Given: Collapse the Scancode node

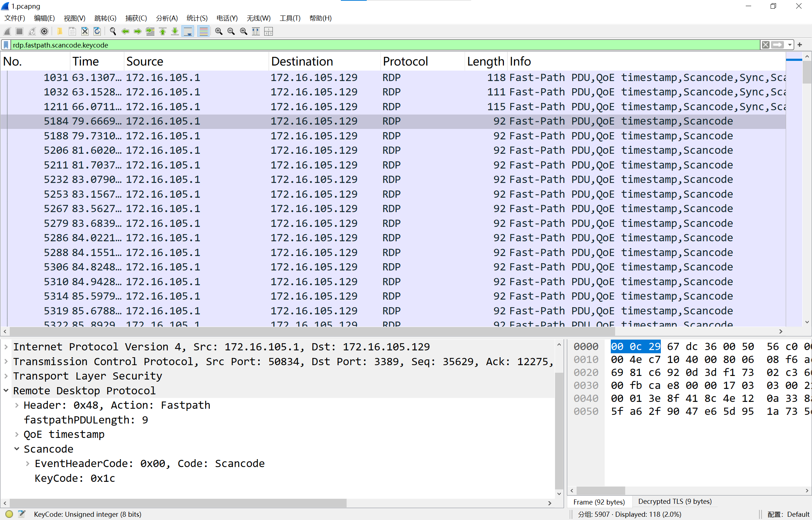Looking at the screenshot, I should 17,449.
